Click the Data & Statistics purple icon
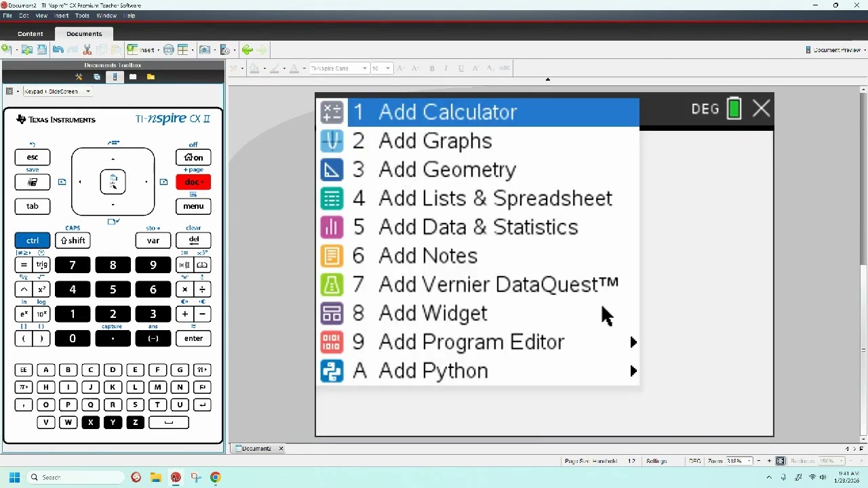Image resolution: width=868 pixels, height=488 pixels. [332, 227]
